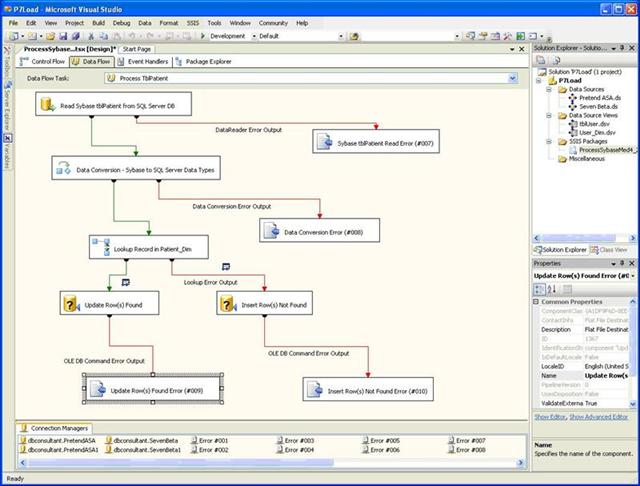The image size is (640, 486).
Task: Click the Connection Managers horizontal scrollbar
Action: pyautogui.click(x=271, y=463)
